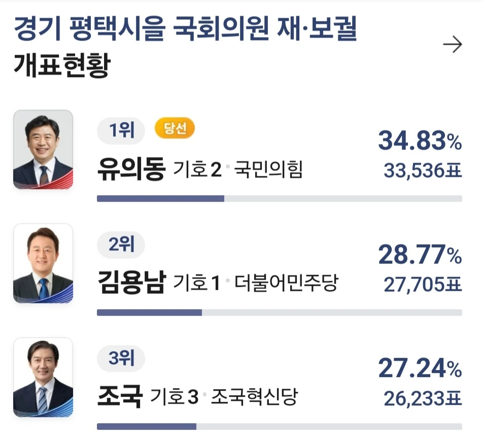Select the 27,705표 vote count
Image resolution: width=483 pixels, height=448 pixels.
click(x=423, y=284)
